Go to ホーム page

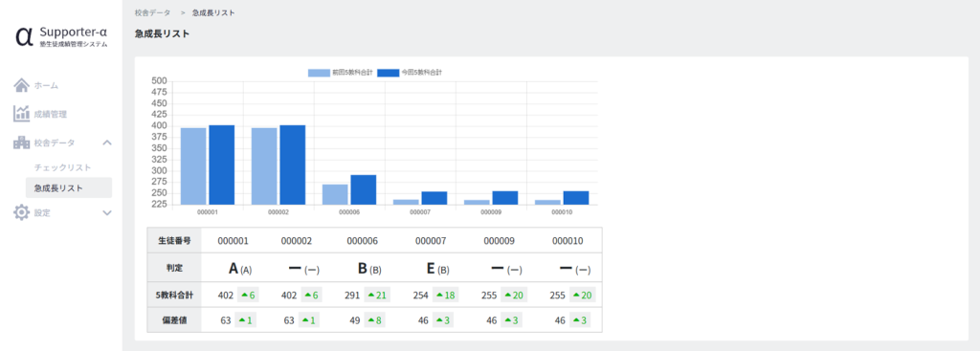[46, 85]
